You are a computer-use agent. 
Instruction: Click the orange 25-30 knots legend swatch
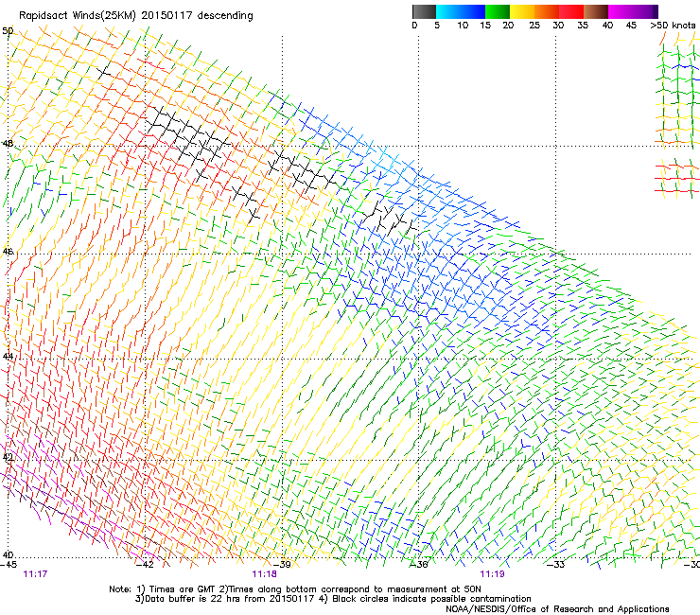pos(547,11)
